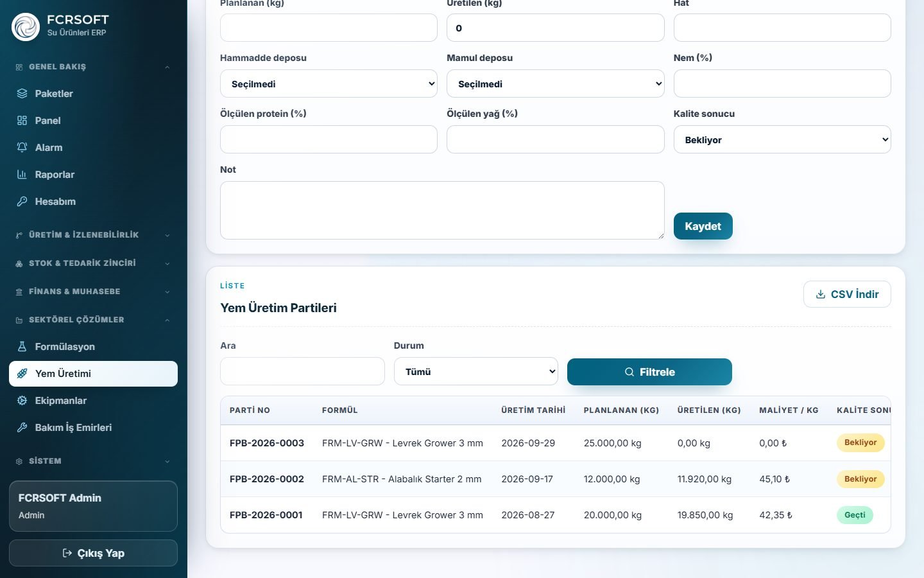This screenshot has width=924, height=578.
Task: Click the Formülasyon flask icon
Action: point(22,347)
